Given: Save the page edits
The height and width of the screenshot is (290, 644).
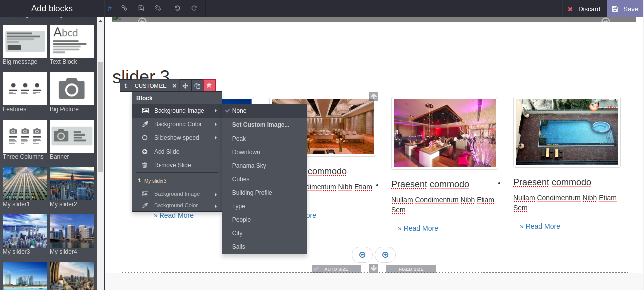Looking at the screenshot, I should 625,9.
